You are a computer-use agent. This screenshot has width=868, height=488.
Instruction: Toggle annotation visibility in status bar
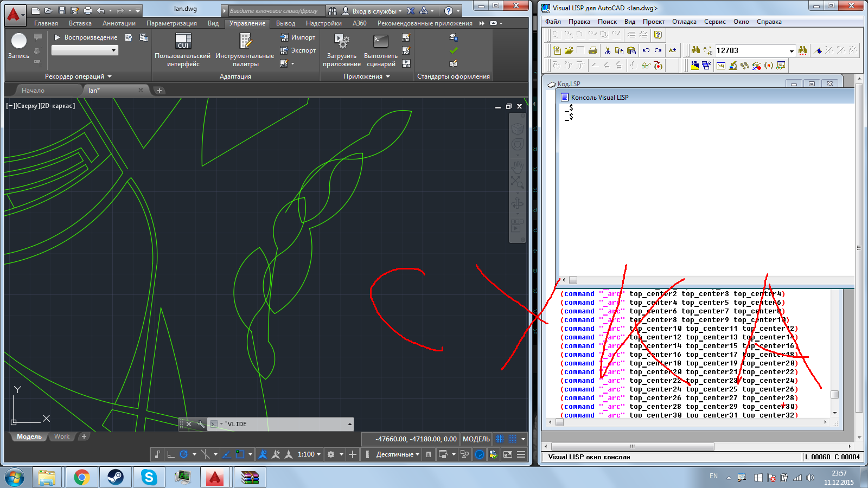pos(263,454)
